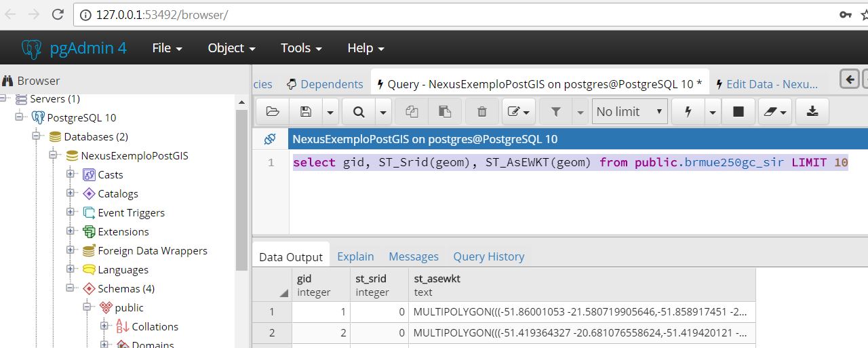
Task: Open the Query History tab
Action: click(x=489, y=256)
